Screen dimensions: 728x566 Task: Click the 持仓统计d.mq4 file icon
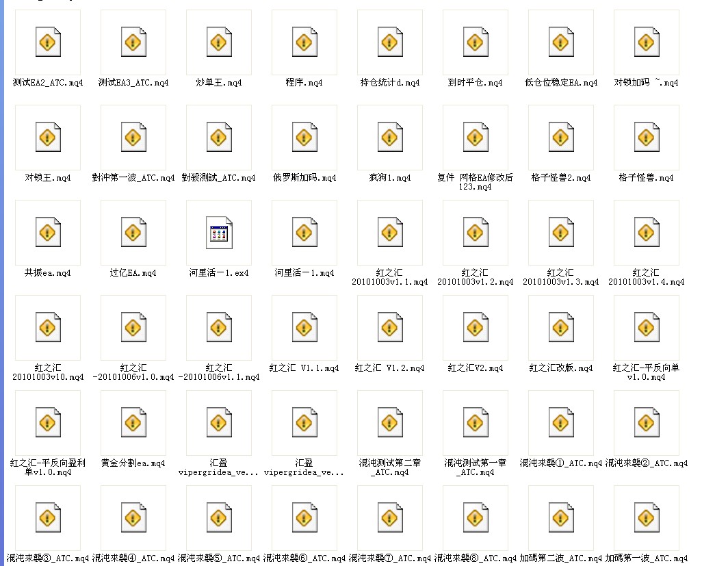tap(389, 42)
